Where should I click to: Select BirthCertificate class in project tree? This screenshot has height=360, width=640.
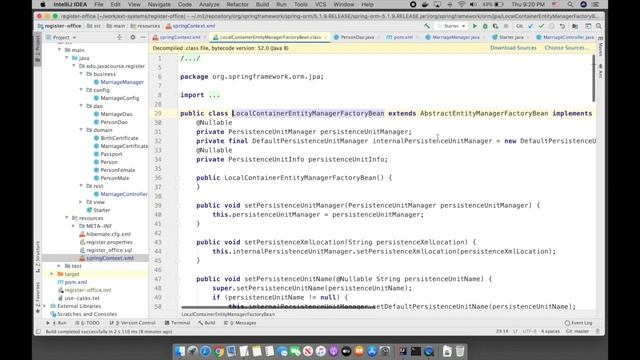pyautogui.click(x=119, y=138)
